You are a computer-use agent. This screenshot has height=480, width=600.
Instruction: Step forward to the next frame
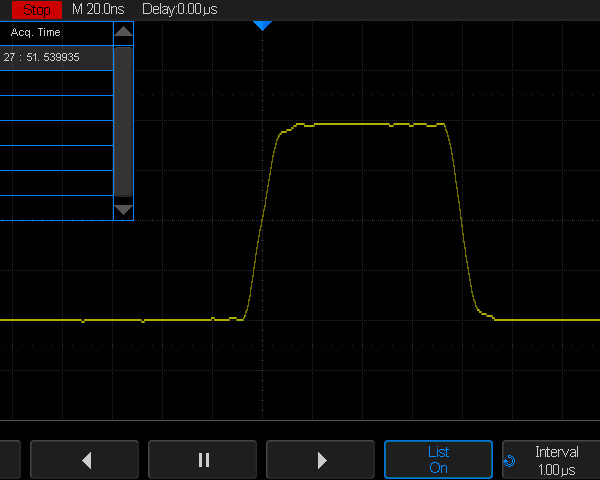(321, 460)
